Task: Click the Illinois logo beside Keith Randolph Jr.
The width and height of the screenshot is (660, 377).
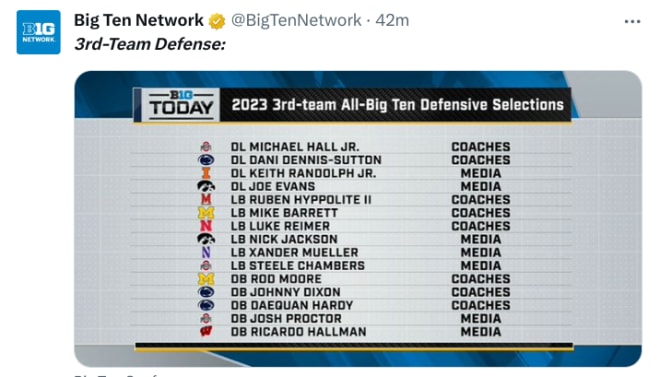Action: point(206,173)
